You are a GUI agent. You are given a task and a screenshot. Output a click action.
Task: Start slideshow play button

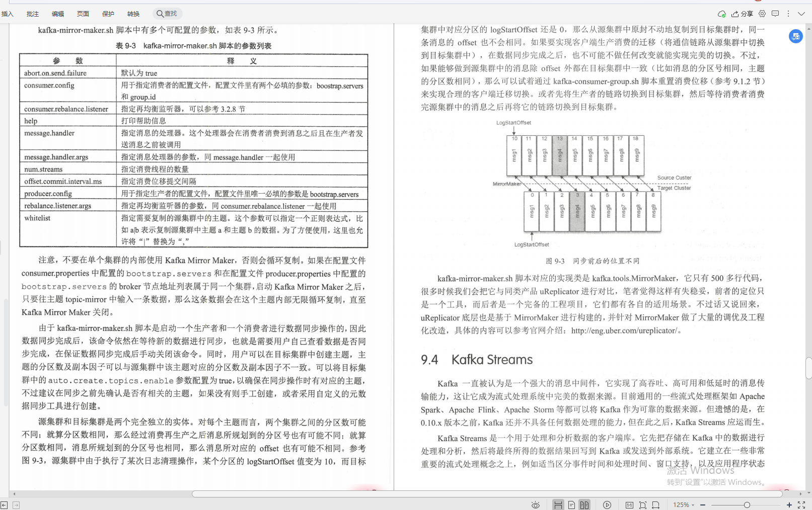coord(607,505)
